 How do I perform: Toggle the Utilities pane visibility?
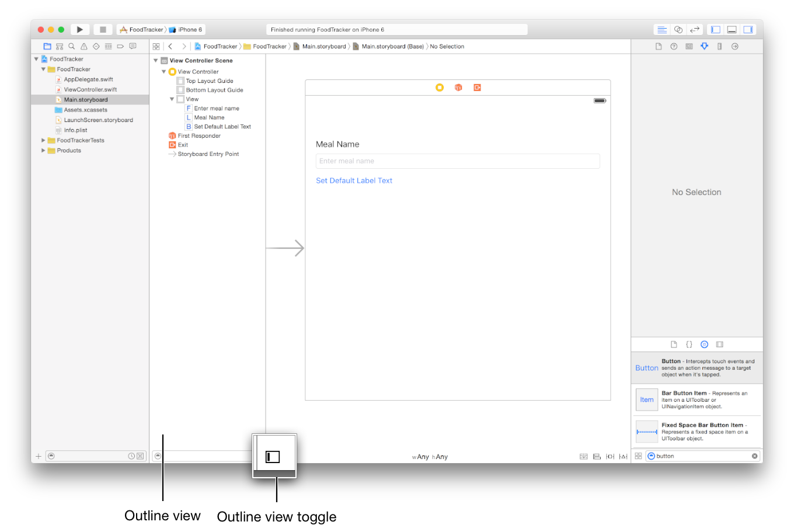[748, 29]
